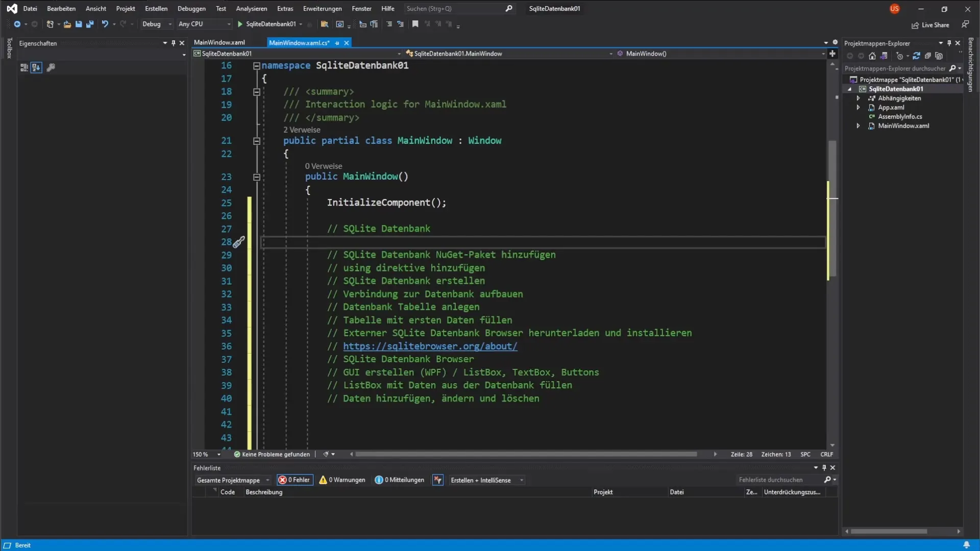
Task: Open the Erweiterungen menu
Action: (322, 9)
